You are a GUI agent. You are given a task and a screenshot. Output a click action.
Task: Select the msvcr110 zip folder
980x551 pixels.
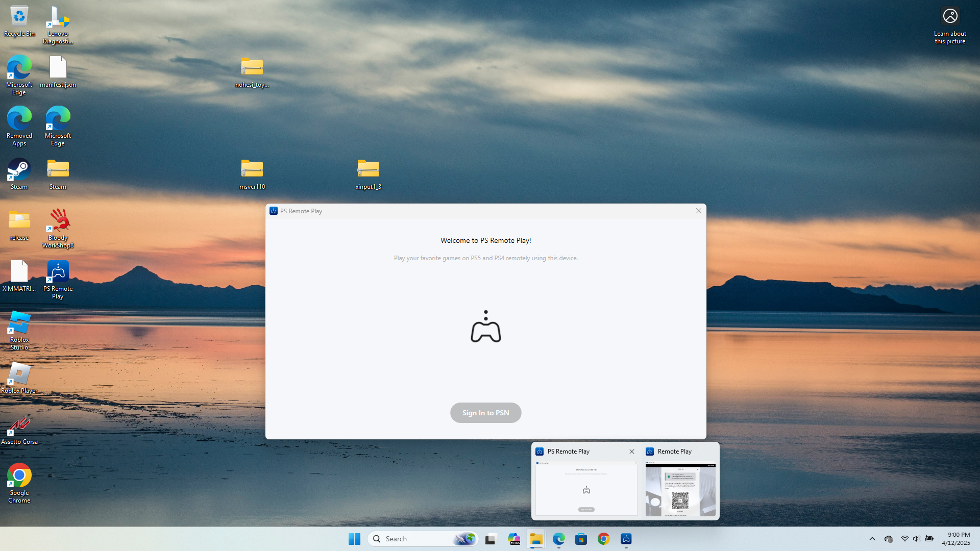[x=252, y=174]
